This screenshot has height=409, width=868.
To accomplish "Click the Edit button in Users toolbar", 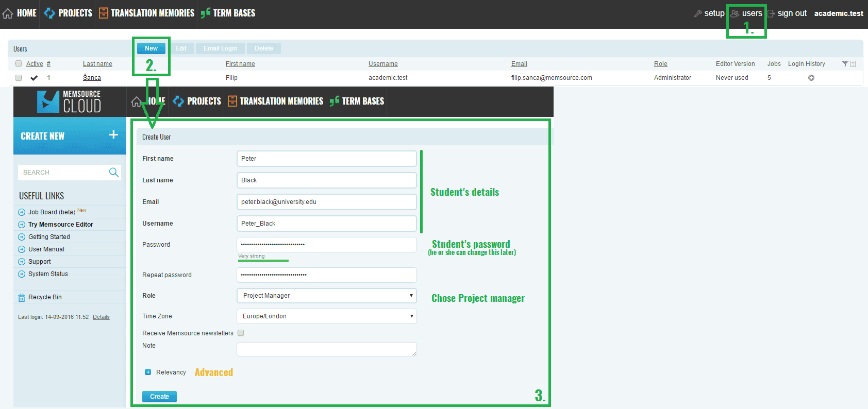I will point(181,48).
